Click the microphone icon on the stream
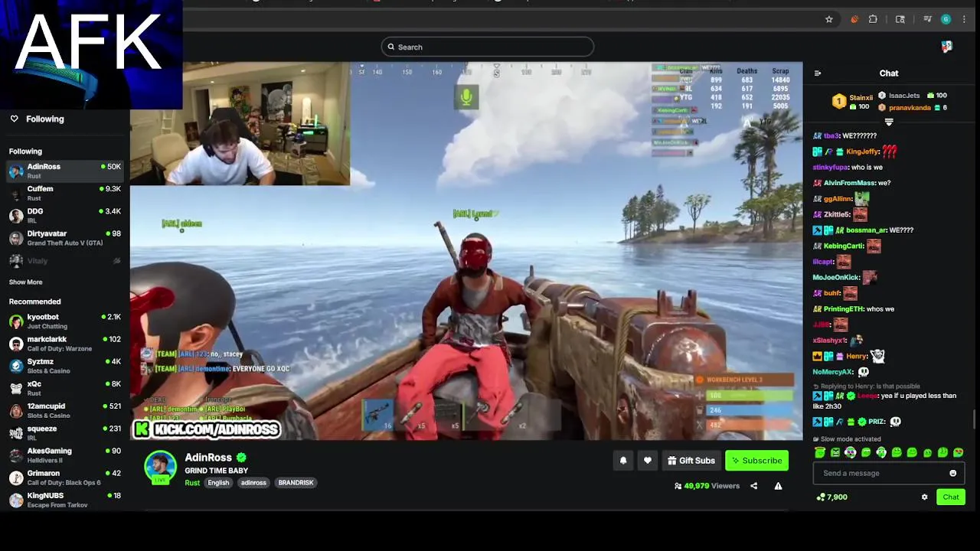Viewport: 980px width, 551px height. pyautogui.click(x=466, y=97)
